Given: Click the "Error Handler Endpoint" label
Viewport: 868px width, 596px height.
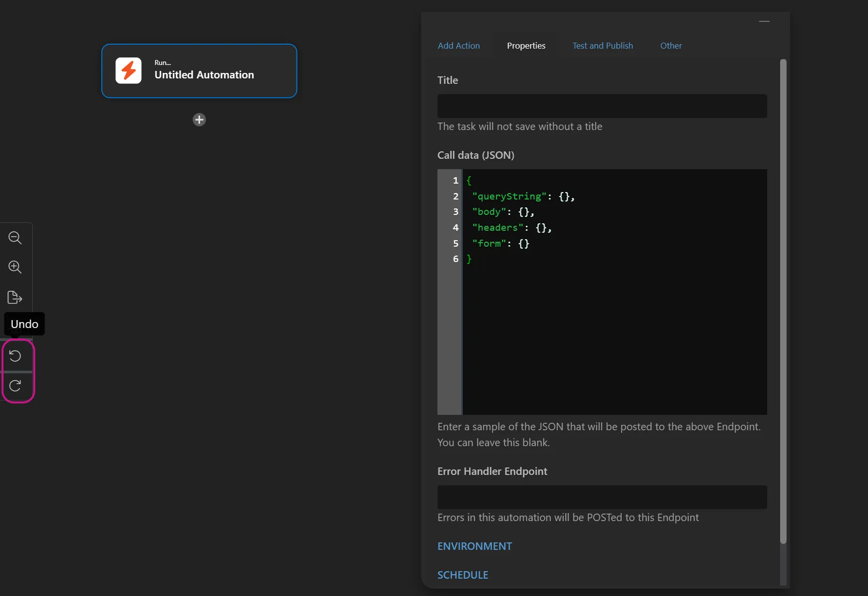Looking at the screenshot, I should [492, 471].
